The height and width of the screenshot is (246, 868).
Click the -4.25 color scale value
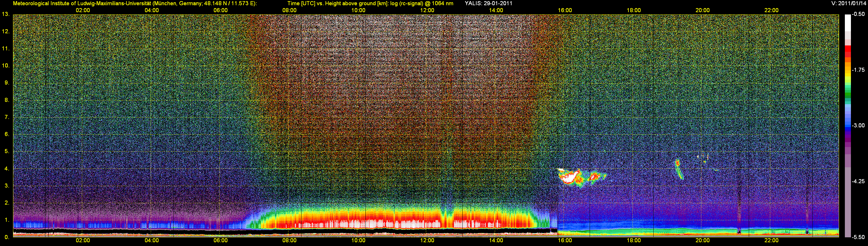tap(858, 181)
